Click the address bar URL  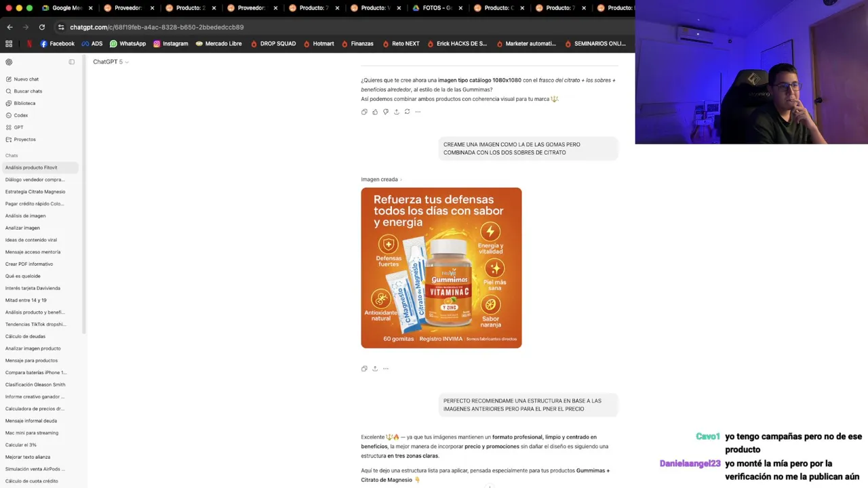[x=157, y=27]
